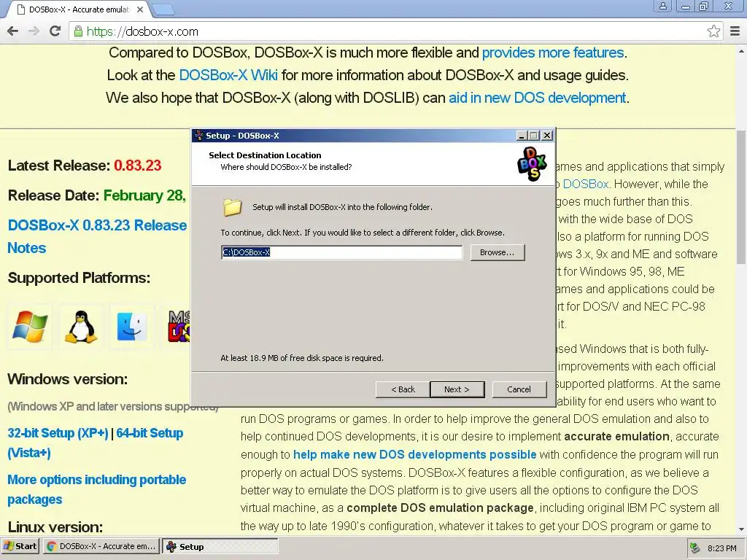The image size is (747, 560).
Task: Click the 'Supported Platforms:' heading
Action: click(79, 278)
